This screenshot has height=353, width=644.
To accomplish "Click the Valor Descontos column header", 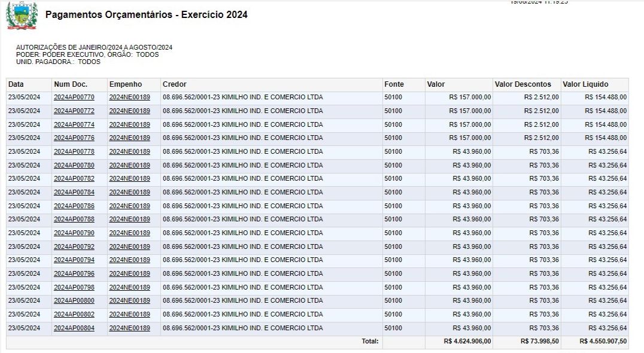I will pos(523,84).
